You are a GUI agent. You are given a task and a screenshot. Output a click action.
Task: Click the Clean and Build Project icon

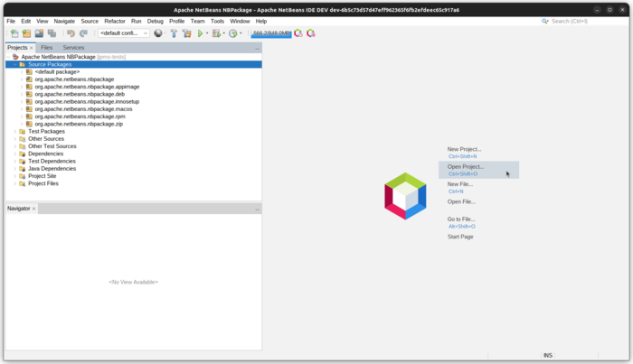click(x=187, y=33)
